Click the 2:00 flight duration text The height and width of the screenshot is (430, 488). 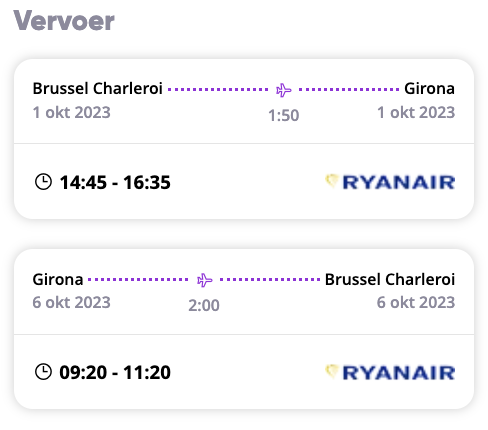[204, 305]
